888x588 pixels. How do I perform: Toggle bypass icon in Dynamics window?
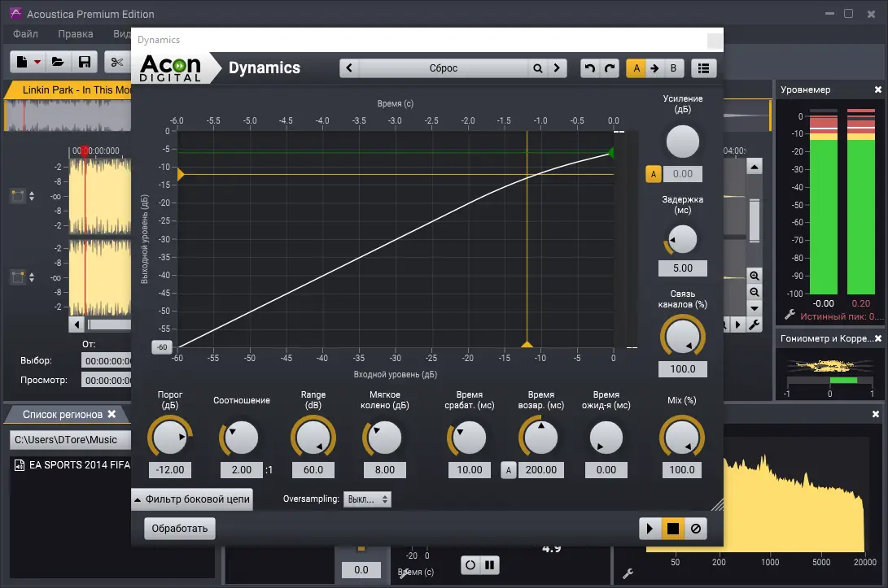click(695, 529)
